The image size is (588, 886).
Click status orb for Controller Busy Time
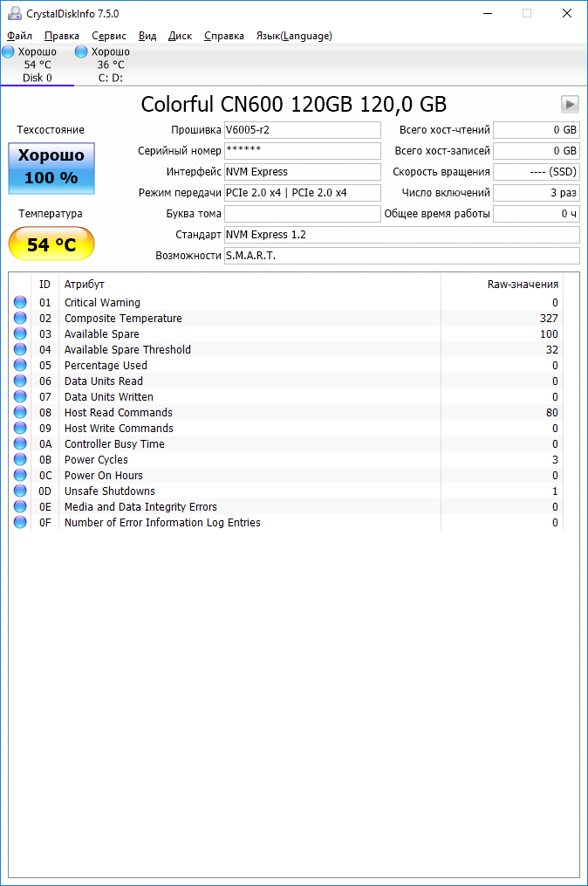(x=20, y=443)
